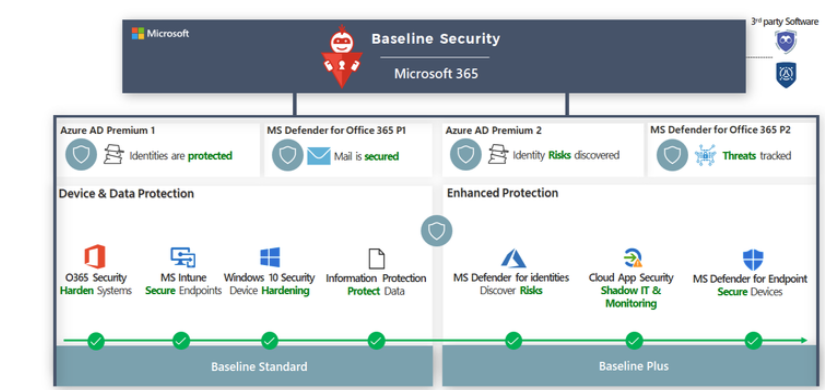
Task: Click the Device Hardening text
Action: (x=269, y=291)
